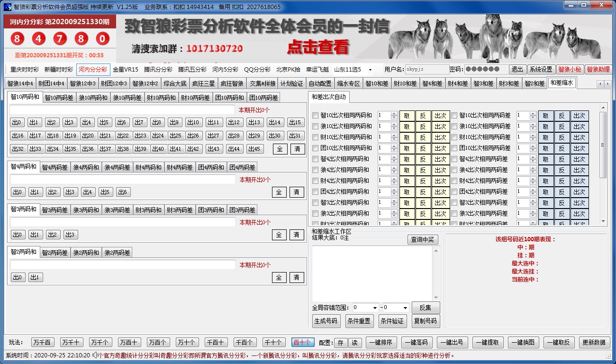The width and height of the screenshot is (616, 364).
Task: Open lottery list dropdown after 山东11选5
Action: 370,70
